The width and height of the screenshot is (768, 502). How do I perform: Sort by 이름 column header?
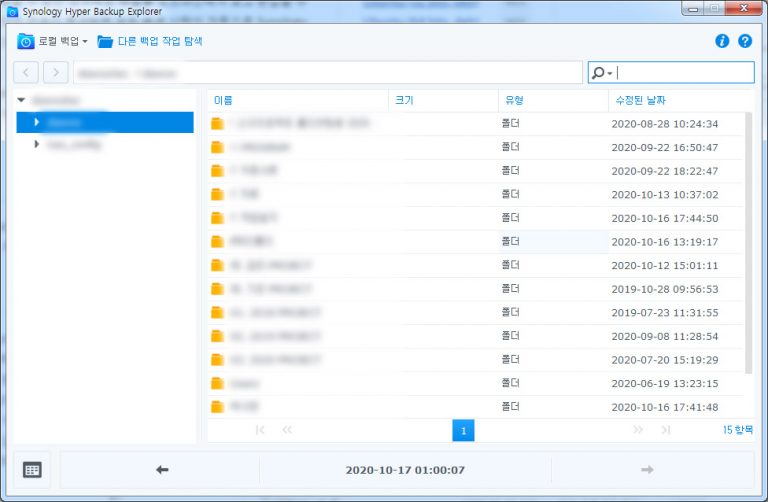pos(223,100)
